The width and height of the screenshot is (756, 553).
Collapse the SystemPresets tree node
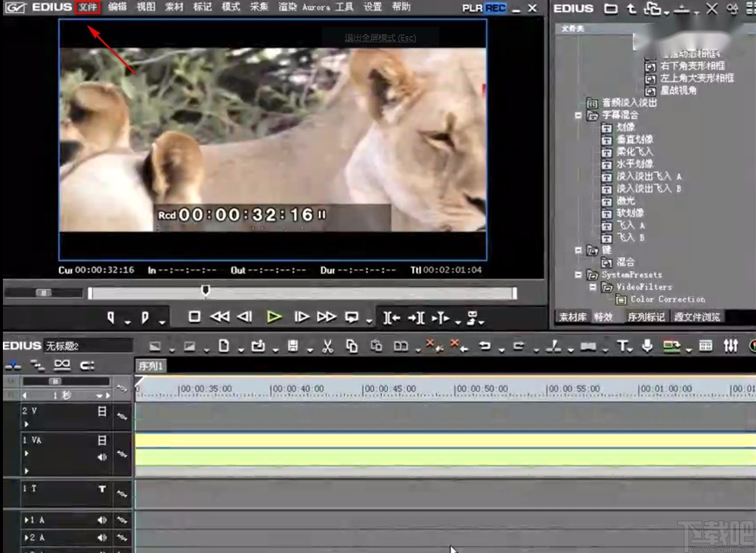pos(578,275)
